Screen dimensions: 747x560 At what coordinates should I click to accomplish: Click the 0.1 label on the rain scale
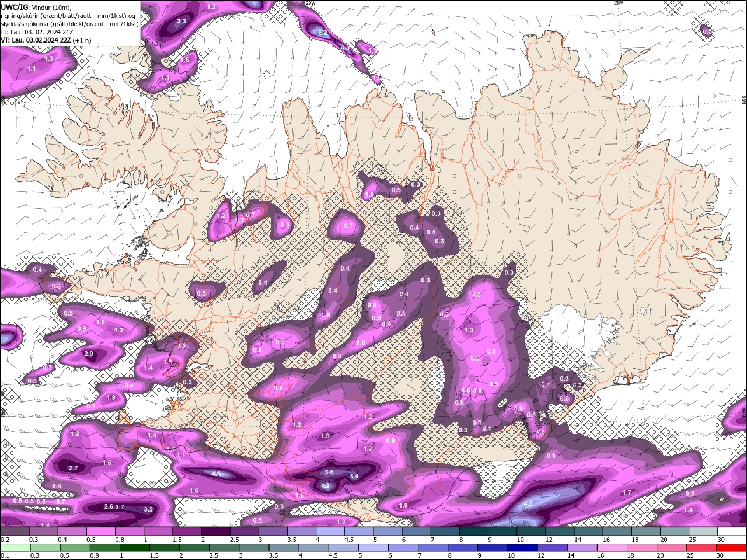coord(4,556)
